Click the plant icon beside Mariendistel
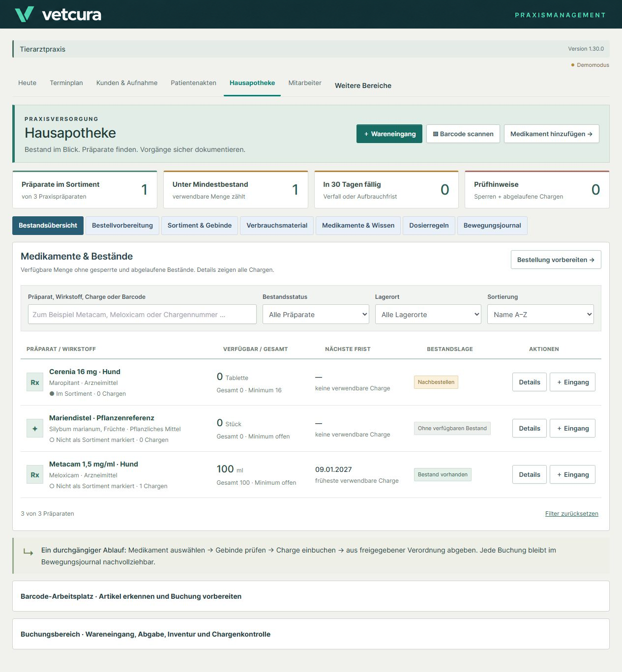Viewport: 622px width, 672px height. 35,429
